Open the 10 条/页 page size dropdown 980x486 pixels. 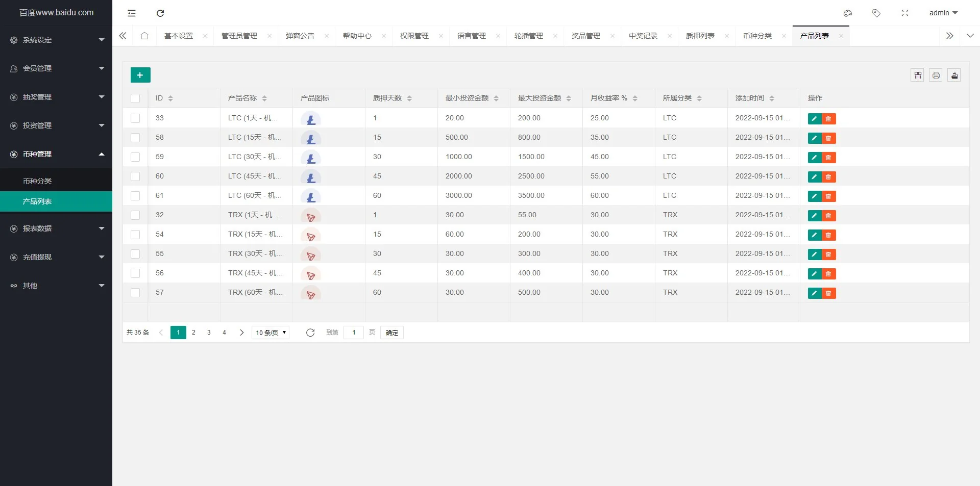tap(271, 332)
